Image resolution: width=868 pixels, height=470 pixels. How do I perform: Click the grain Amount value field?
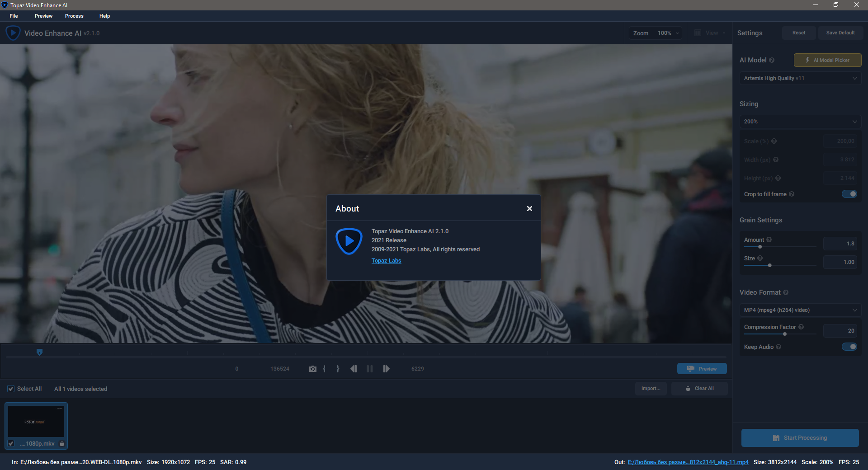840,244
